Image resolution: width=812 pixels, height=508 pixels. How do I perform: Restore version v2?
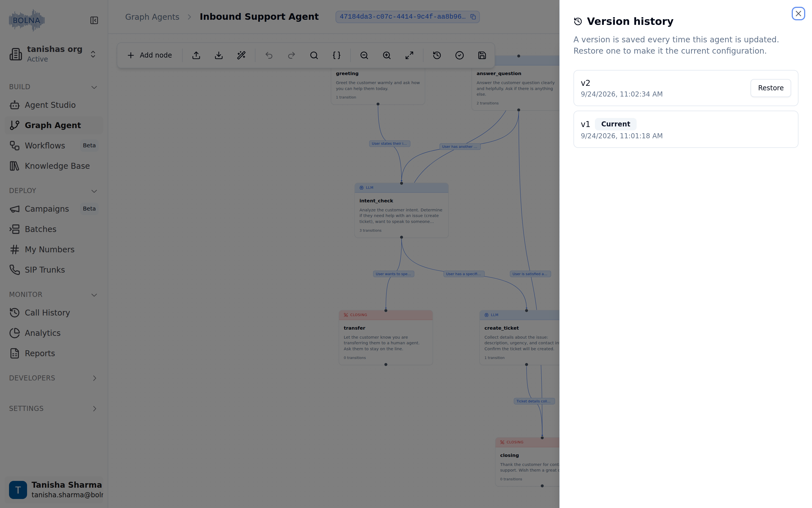[x=771, y=88]
